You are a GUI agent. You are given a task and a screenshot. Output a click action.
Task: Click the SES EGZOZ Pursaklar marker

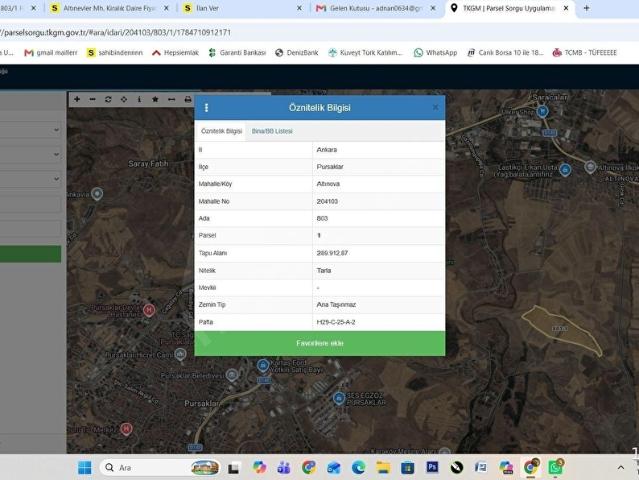339,398
